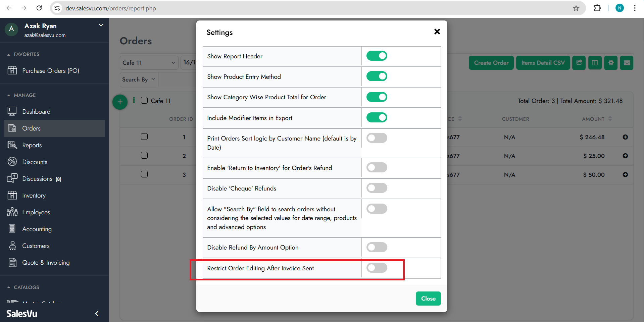Click the column layout icon button
Viewport: 644px width, 322px height.
595,63
